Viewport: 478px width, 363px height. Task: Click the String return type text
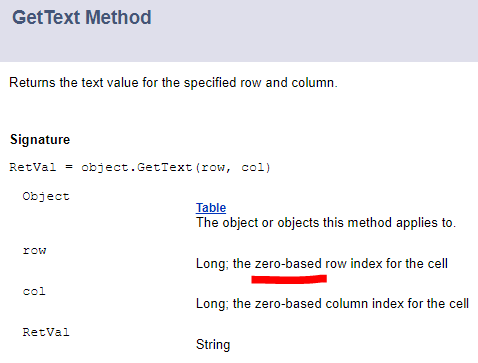(213, 345)
